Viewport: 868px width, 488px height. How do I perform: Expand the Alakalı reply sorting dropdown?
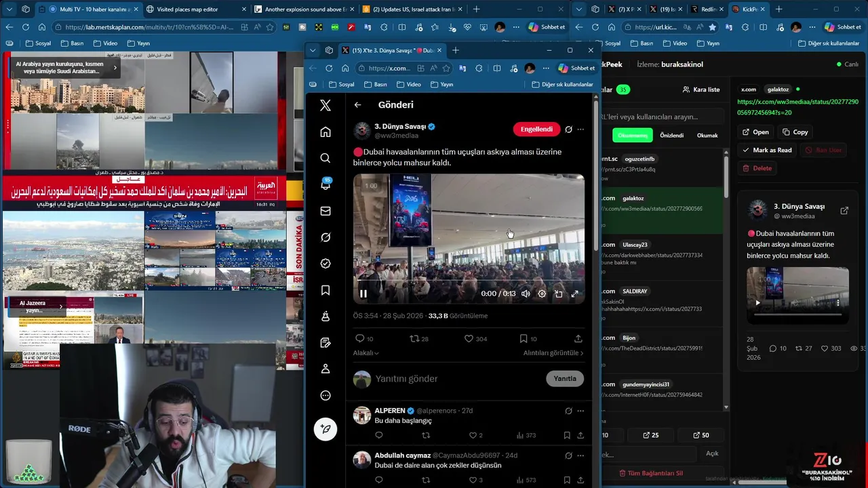pyautogui.click(x=366, y=352)
